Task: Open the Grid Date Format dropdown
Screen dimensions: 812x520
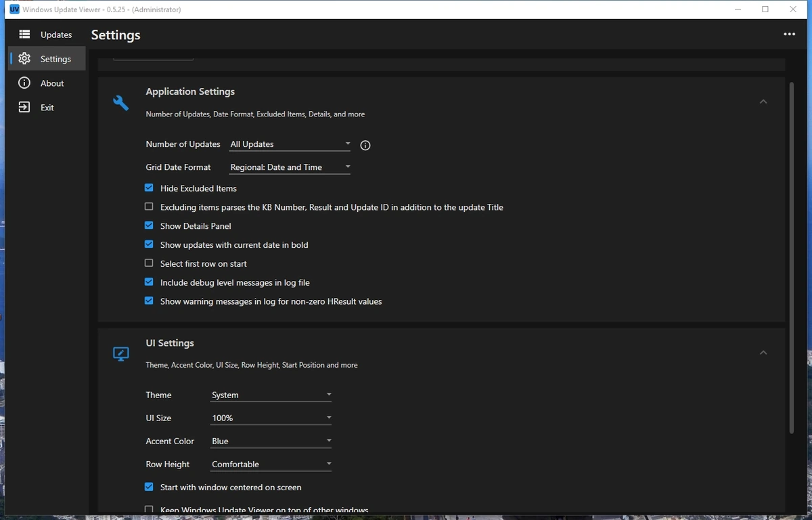Action: coord(290,167)
